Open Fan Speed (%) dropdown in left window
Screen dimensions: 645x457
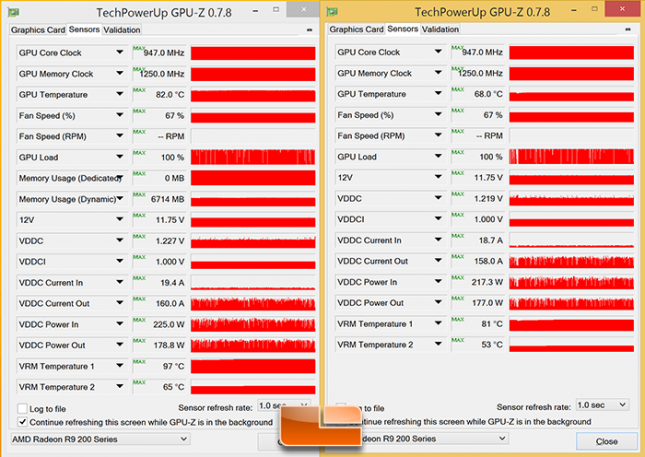click(x=120, y=116)
